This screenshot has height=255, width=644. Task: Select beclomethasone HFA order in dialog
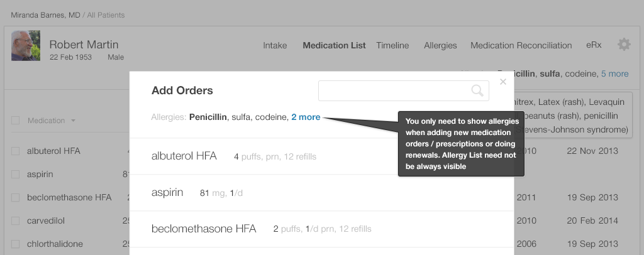[204, 229]
